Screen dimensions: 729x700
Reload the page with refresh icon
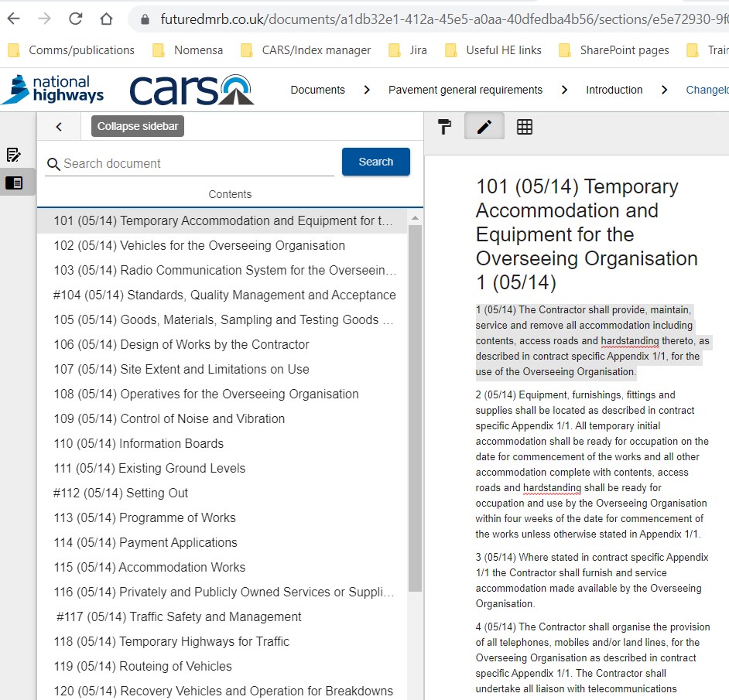[x=75, y=19]
